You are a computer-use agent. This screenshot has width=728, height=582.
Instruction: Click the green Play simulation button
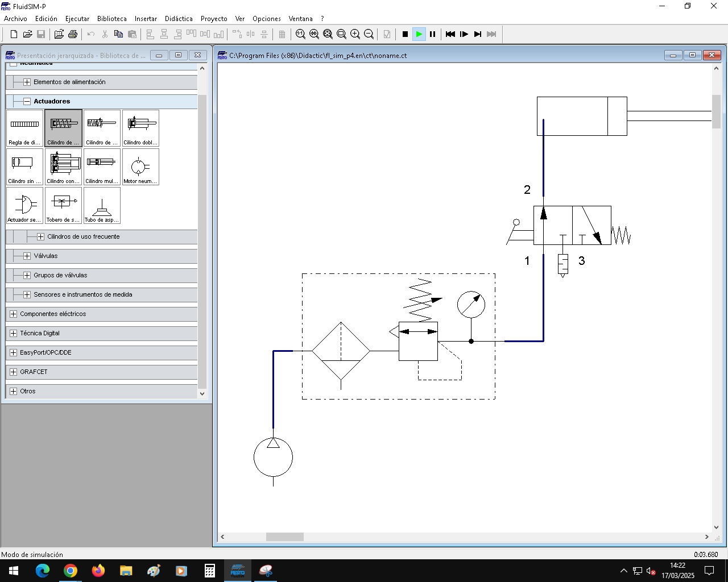[x=419, y=34]
